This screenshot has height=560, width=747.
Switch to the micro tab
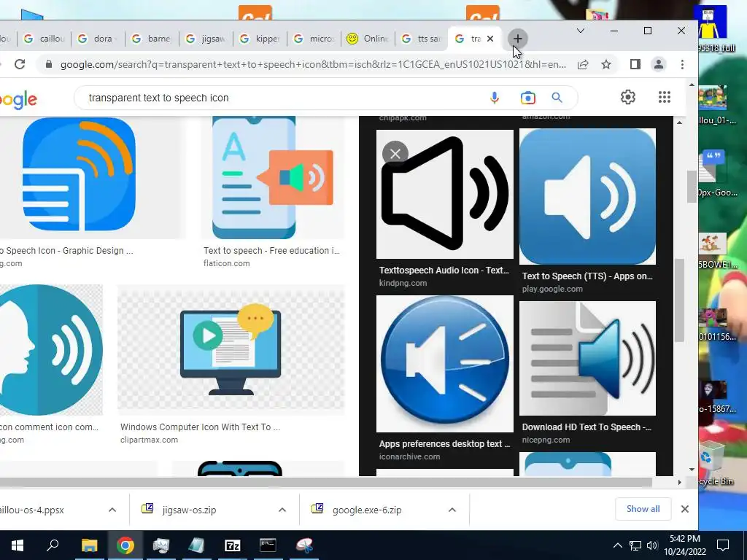click(x=314, y=39)
